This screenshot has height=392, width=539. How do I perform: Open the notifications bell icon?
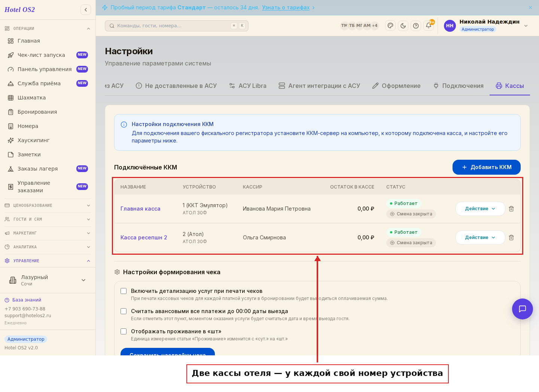point(429,26)
